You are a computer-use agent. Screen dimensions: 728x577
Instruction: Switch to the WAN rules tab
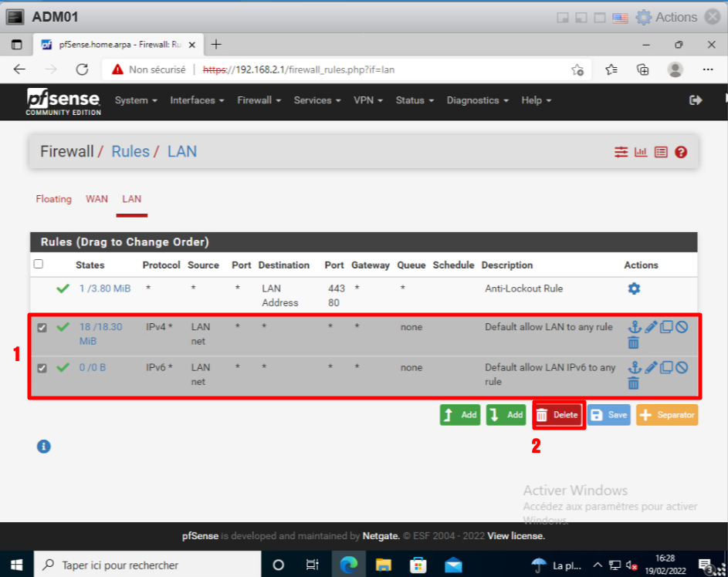97,199
